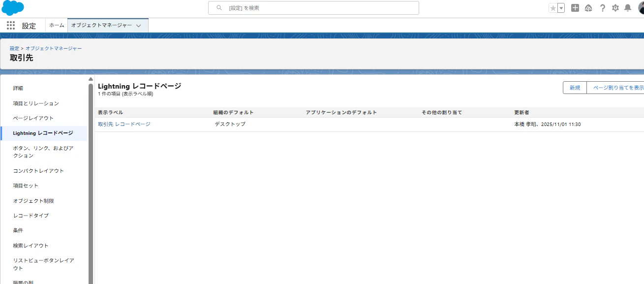Screen dimensions: 644x284
Task: Click the 新規 button
Action: click(x=575, y=88)
